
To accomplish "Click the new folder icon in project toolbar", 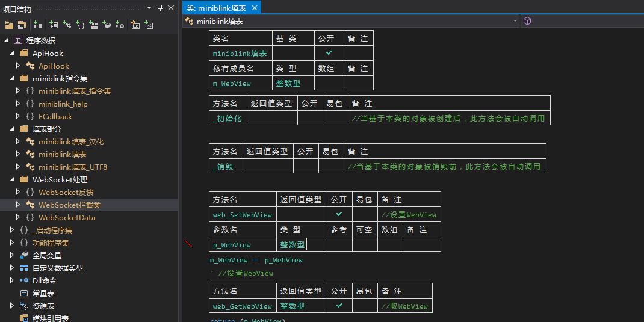I will (9, 25).
